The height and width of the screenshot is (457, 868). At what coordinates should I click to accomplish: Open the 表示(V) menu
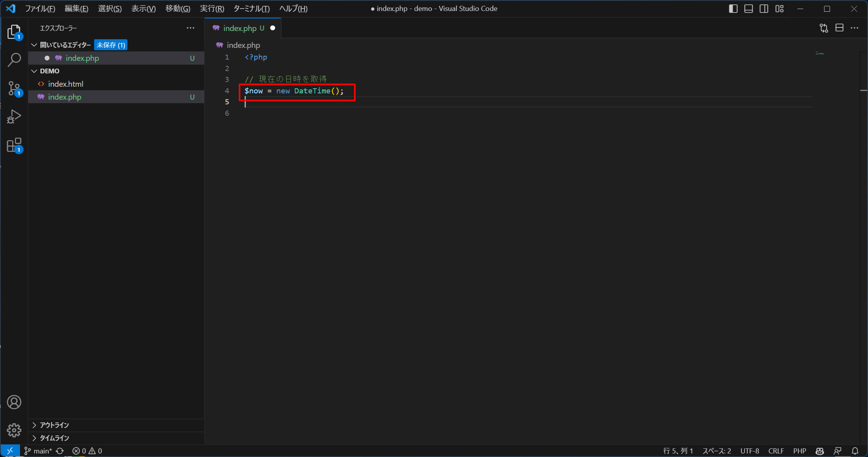coord(143,9)
